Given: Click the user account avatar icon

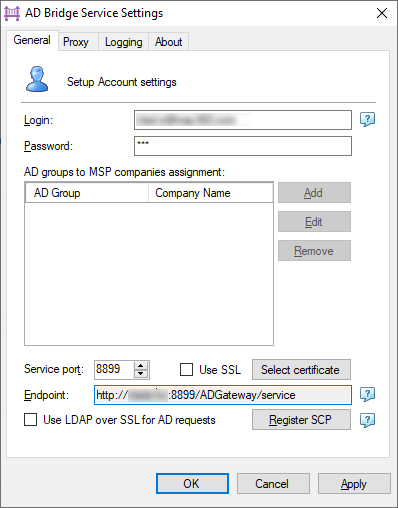Looking at the screenshot, I should pos(37,79).
